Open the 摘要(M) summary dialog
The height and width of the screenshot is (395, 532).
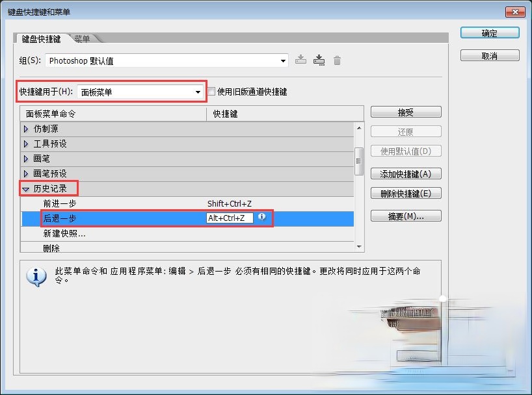pyautogui.click(x=406, y=216)
